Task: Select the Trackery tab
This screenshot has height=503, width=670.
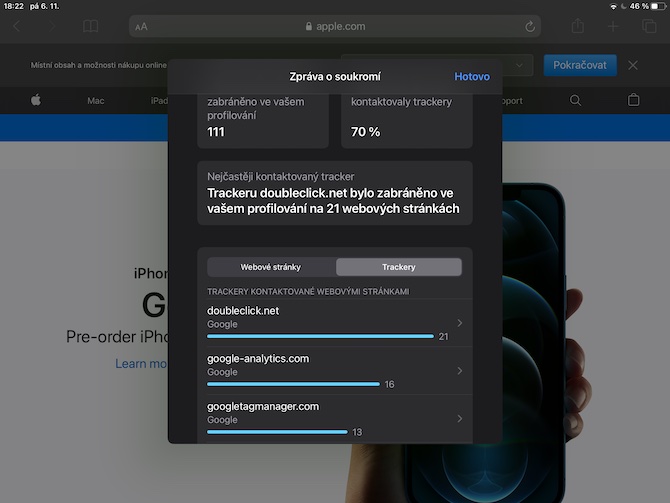Action: click(x=399, y=267)
